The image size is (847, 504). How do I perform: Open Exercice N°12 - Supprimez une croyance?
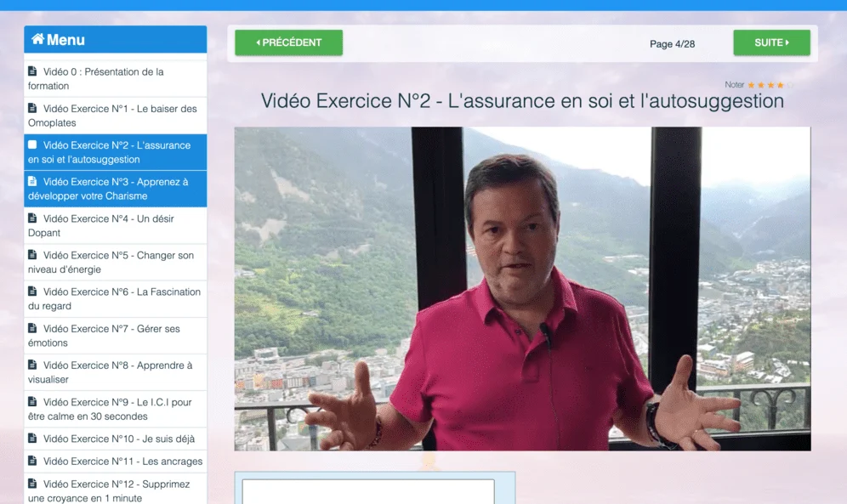tap(115, 490)
